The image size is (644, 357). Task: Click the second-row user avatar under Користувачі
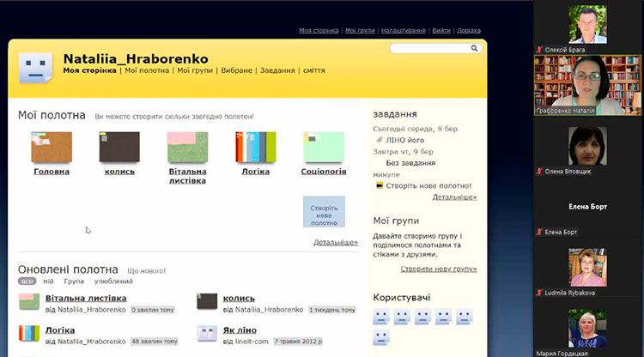(381, 338)
